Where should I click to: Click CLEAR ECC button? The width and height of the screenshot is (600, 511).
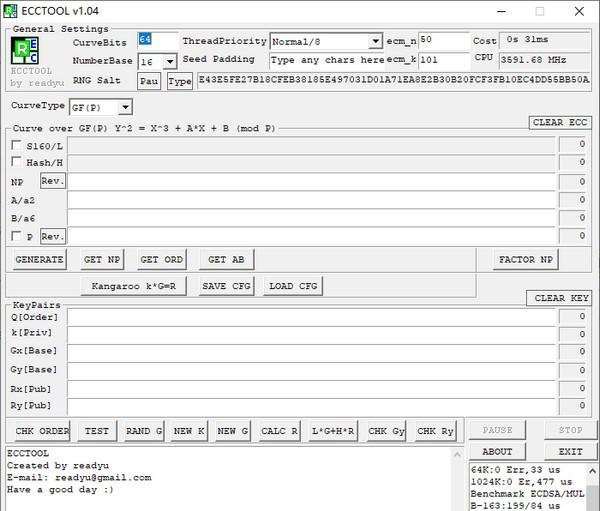[560, 122]
